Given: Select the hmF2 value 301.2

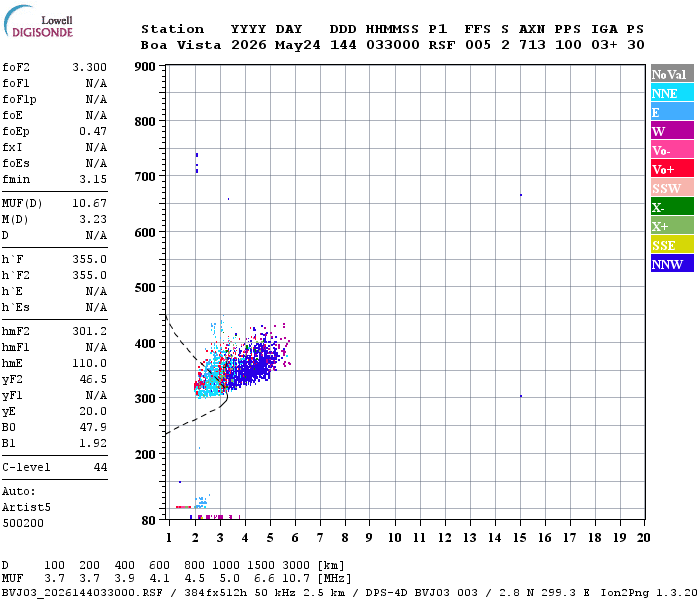Looking at the screenshot, I should point(89,331).
